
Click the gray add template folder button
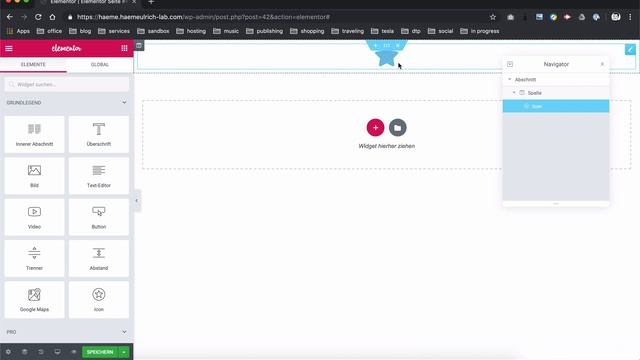click(398, 128)
